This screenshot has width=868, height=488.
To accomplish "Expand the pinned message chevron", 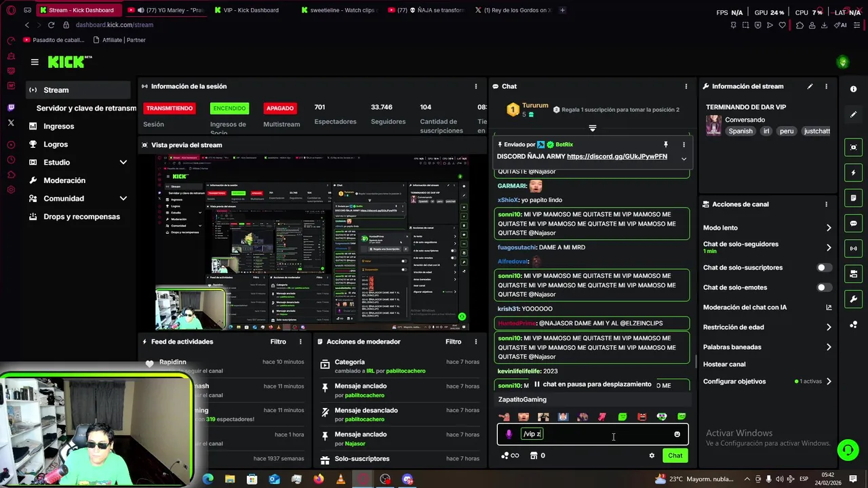I will click(x=684, y=159).
